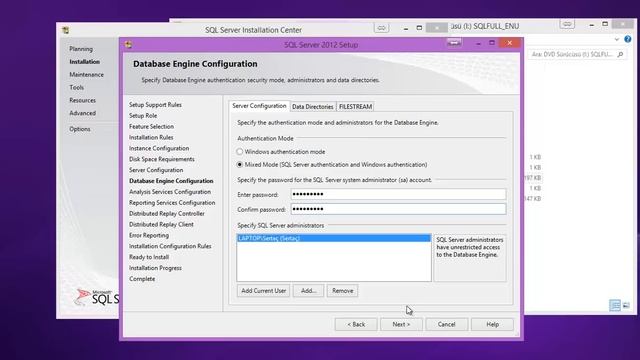The height and width of the screenshot is (360, 640).
Task: Click Reporting Services Configuration step
Action: tap(172, 203)
